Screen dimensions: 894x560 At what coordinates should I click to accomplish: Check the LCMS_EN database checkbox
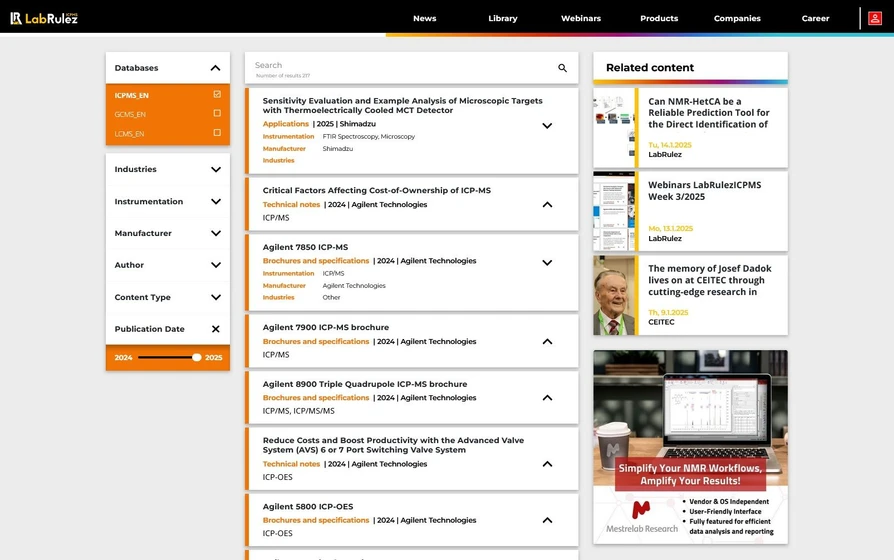(x=217, y=132)
